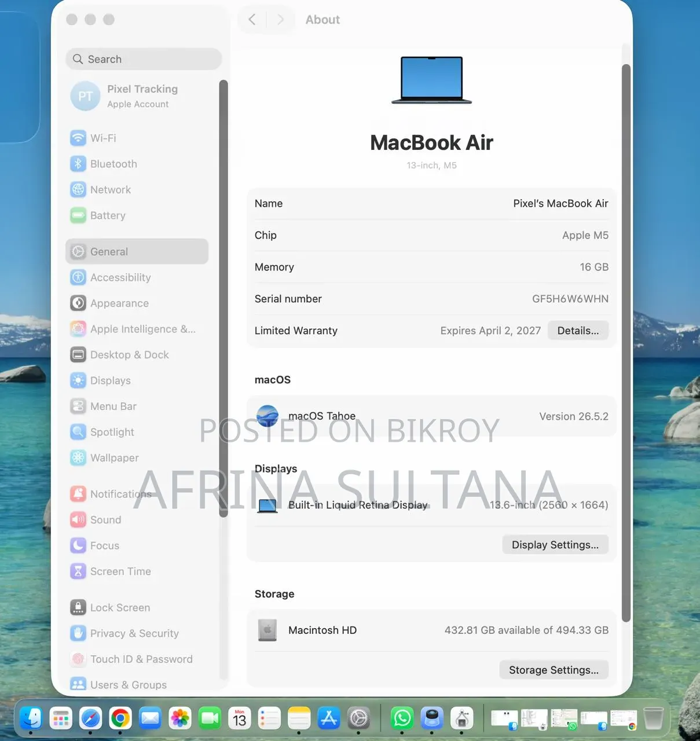This screenshot has width=700, height=741.
Task: Click 432.81 GB available of 494.33 GB
Action: click(526, 630)
